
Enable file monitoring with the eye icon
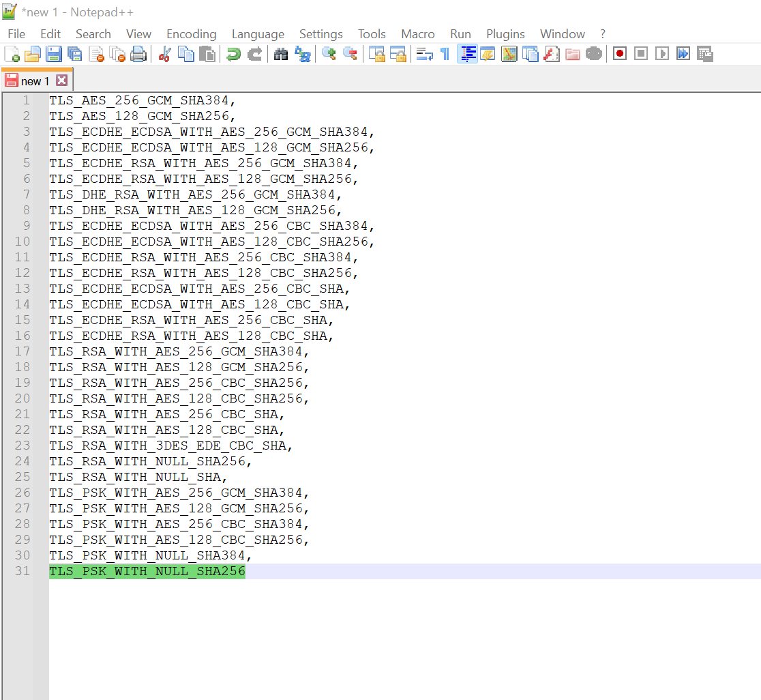[x=593, y=53]
